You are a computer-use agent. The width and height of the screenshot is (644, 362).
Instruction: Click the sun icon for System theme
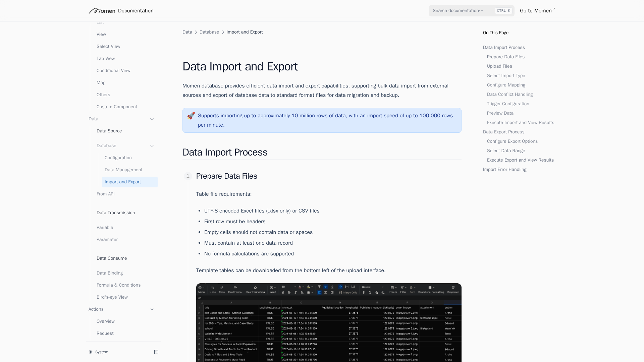coord(91,352)
